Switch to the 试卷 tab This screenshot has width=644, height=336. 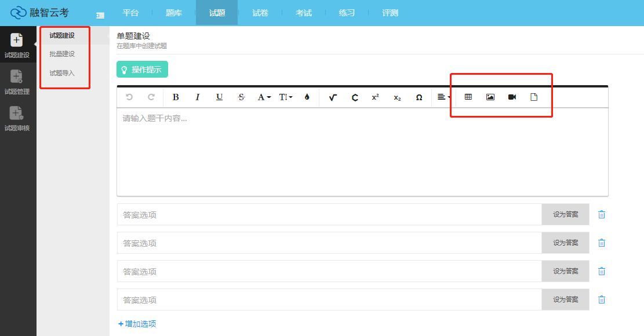[x=260, y=13]
